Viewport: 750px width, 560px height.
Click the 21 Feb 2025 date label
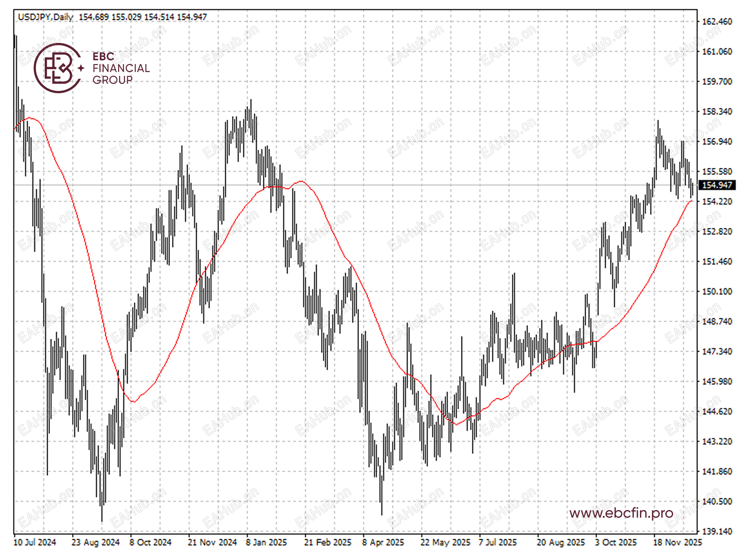[x=328, y=542]
